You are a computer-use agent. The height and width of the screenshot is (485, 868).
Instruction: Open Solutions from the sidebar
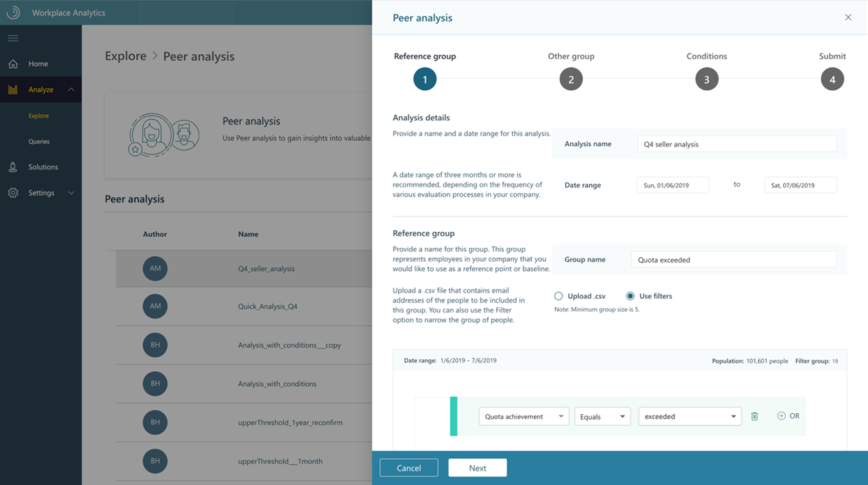point(12,166)
